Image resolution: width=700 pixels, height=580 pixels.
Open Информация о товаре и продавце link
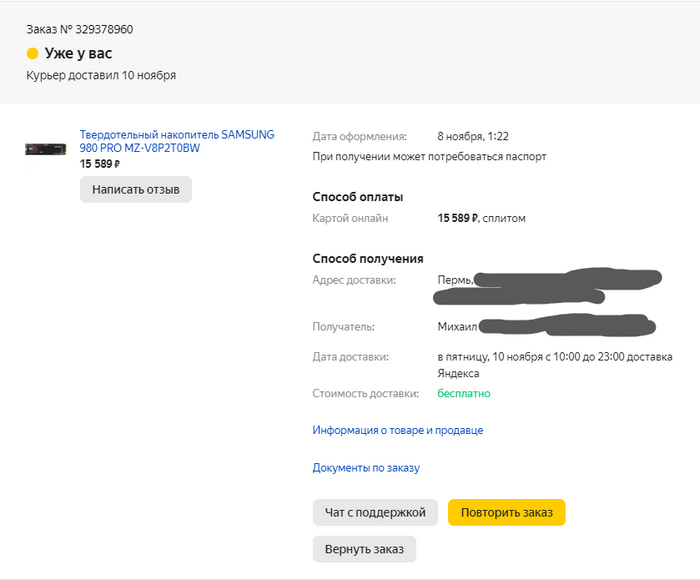pyautogui.click(x=398, y=430)
